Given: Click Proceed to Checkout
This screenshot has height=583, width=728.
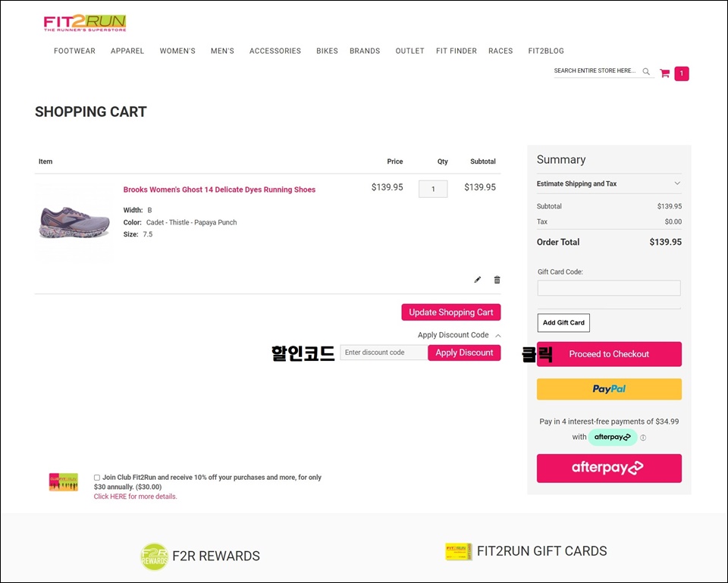Looking at the screenshot, I should tap(609, 354).
